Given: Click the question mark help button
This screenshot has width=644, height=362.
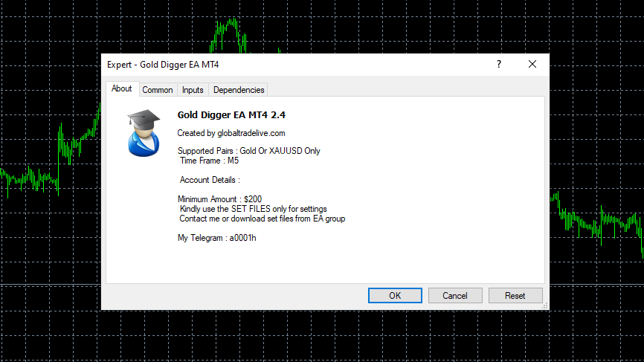Looking at the screenshot, I should pyautogui.click(x=498, y=64).
